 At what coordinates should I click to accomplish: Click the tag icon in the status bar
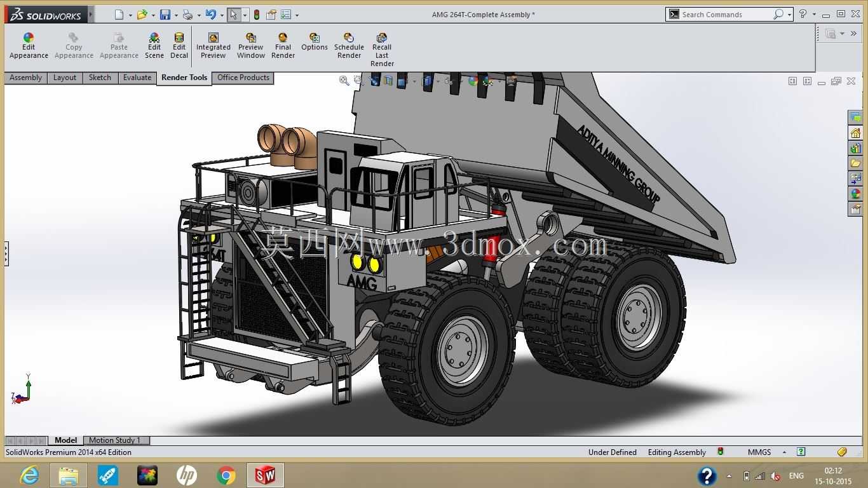(x=842, y=452)
